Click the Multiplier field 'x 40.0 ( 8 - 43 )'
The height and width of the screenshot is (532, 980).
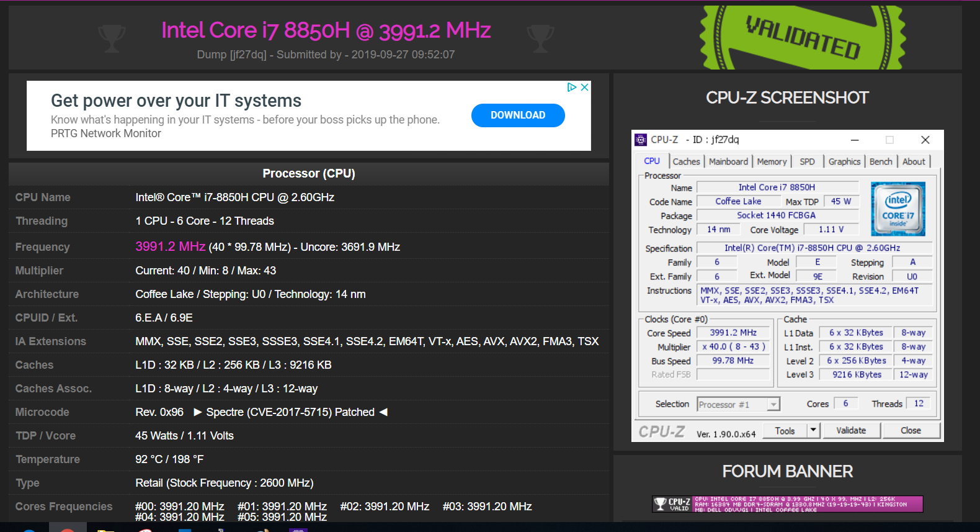(x=733, y=347)
